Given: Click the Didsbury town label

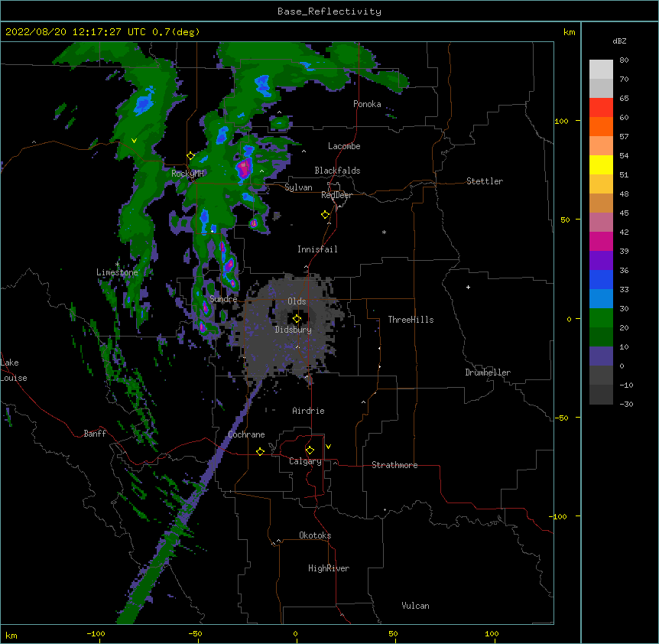Looking at the screenshot, I should [x=294, y=330].
